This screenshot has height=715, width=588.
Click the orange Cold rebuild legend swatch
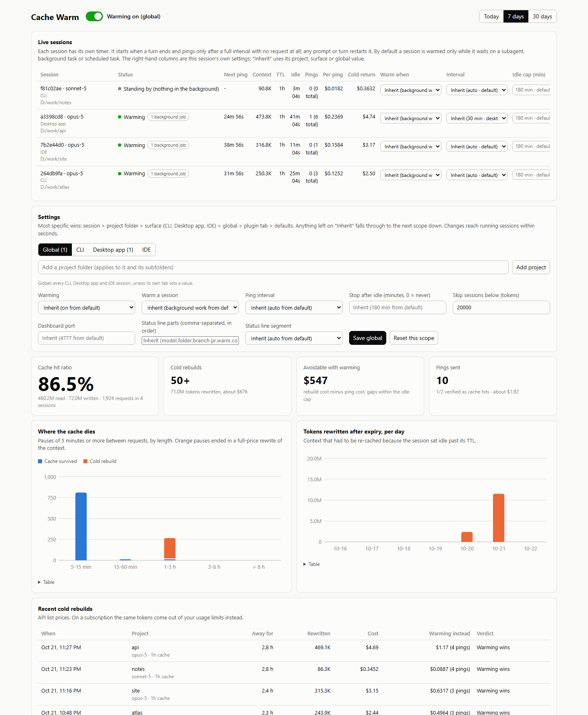(x=85, y=461)
